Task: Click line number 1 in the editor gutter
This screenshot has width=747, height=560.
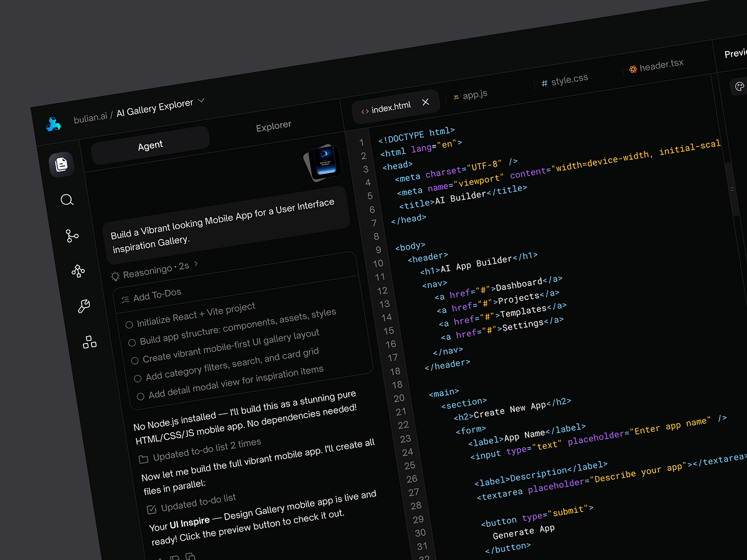Action: click(361, 142)
